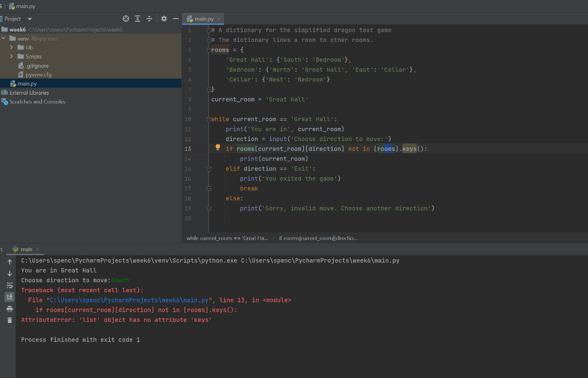
Task: Click the Print icon in Run panel
Action: point(9,309)
